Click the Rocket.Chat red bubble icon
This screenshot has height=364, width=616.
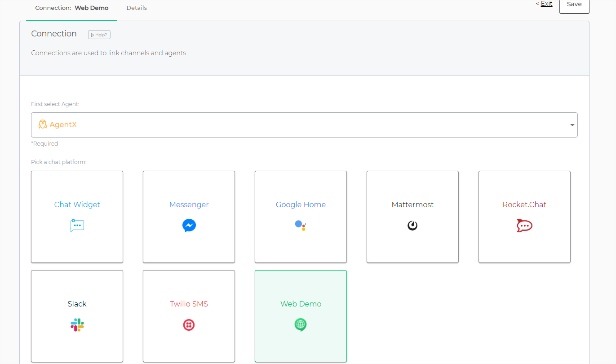pos(524,225)
